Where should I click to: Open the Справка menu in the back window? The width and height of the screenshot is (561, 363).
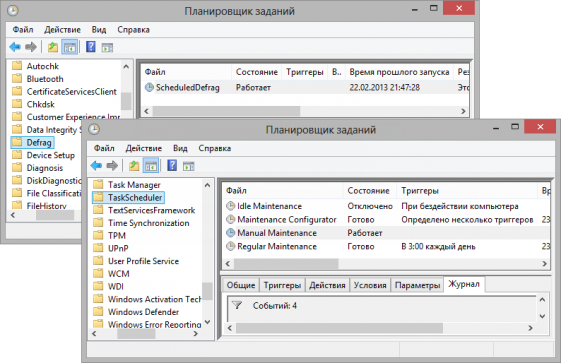(x=133, y=29)
